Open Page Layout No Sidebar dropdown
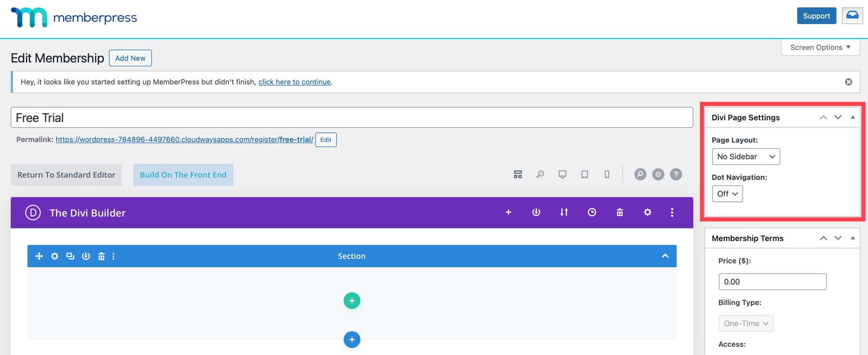 point(746,157)
